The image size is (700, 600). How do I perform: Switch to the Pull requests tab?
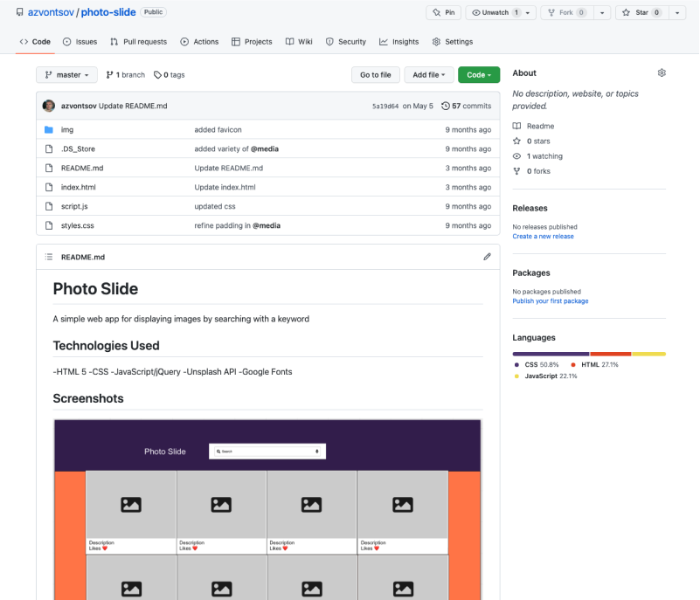138,42
